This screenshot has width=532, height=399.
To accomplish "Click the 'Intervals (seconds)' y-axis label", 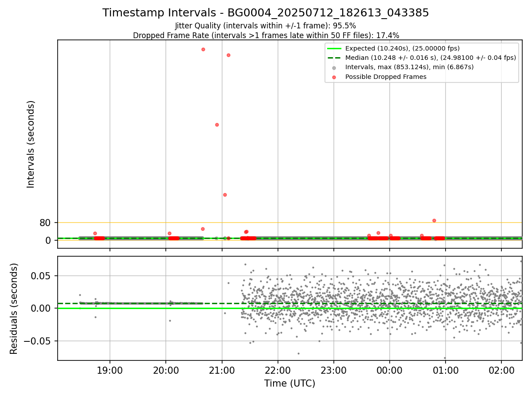I will click(31, 144).
